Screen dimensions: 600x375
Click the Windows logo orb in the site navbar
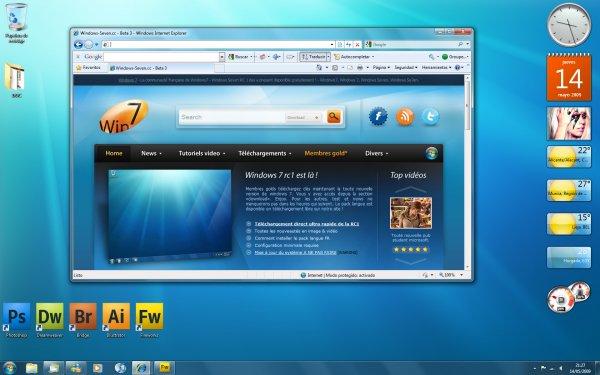(x=432, y=153)
